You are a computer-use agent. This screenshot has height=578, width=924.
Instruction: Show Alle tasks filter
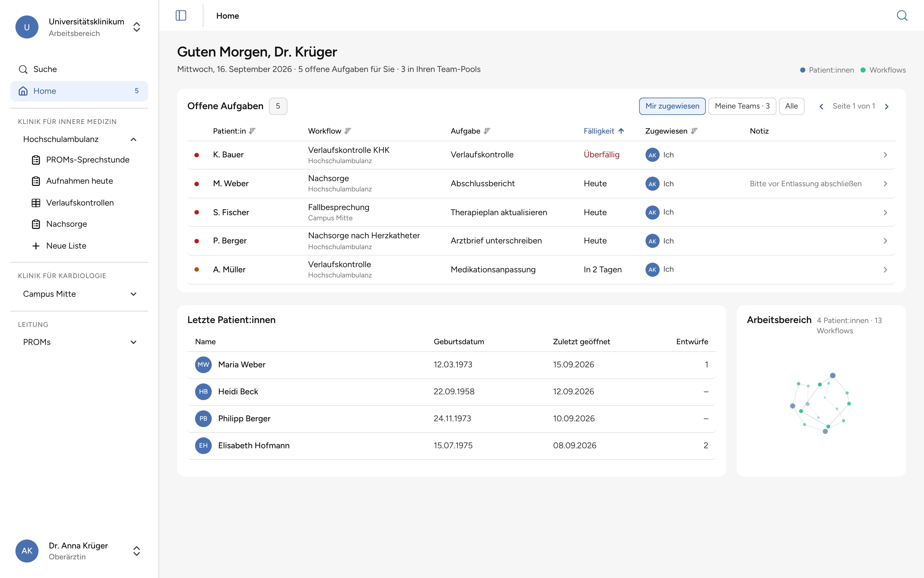tap(791, 106)
